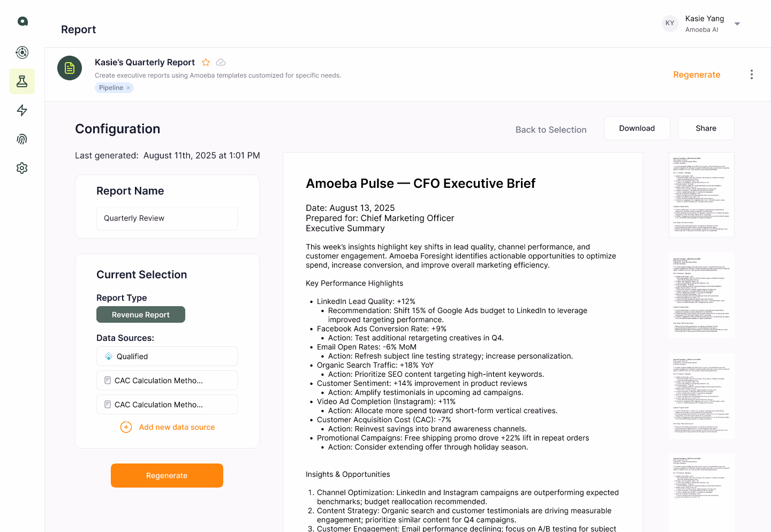771x532 pixels.
Task: Open the lightning bolt icon in the sidebar
Action: pyautogui.click(x=22, y=110)
